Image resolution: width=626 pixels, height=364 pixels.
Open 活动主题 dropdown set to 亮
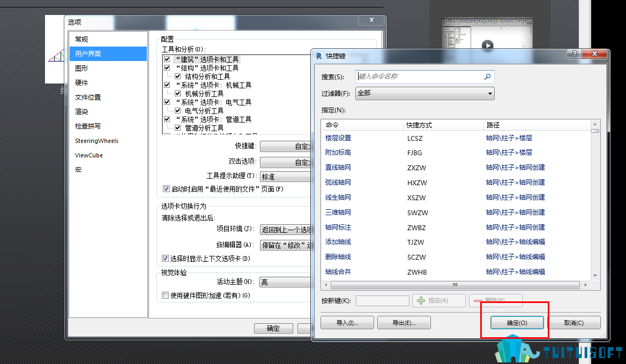click(285, 282)
